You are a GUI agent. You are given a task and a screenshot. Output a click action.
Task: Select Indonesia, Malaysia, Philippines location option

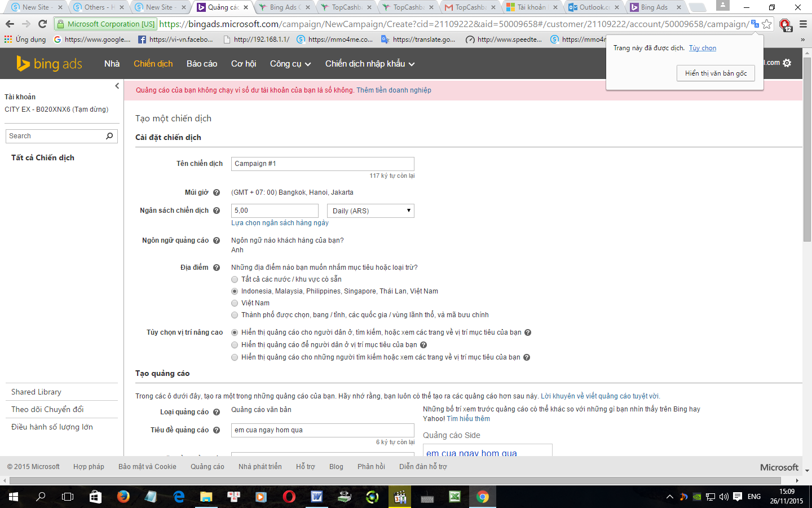click(235, 291)
